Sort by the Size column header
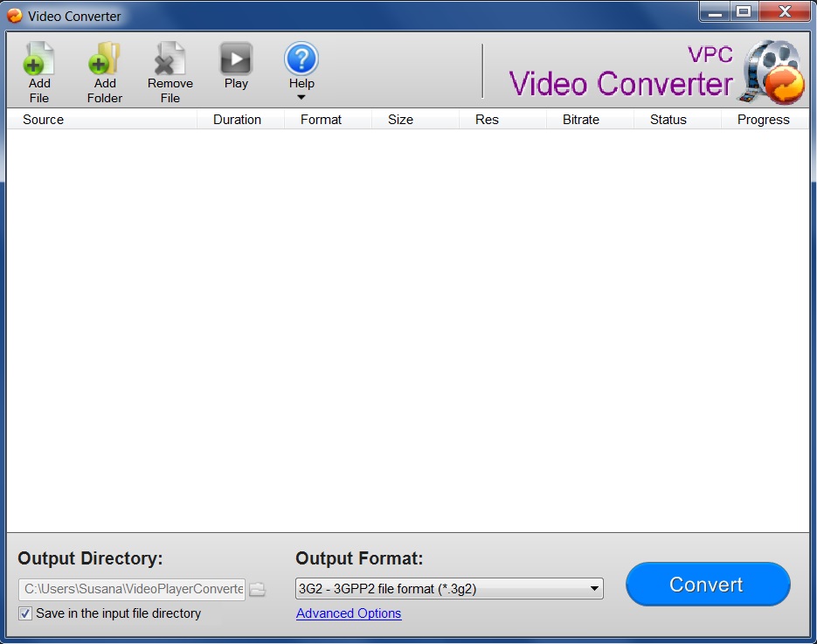817x644 pixels. point(415,120)
